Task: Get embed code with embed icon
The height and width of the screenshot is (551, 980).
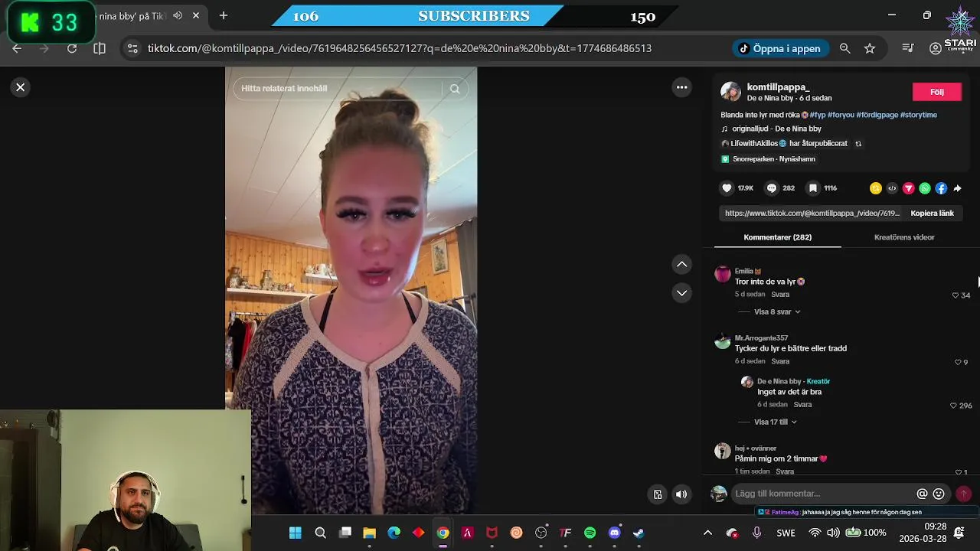Action: tap(892, 188)
